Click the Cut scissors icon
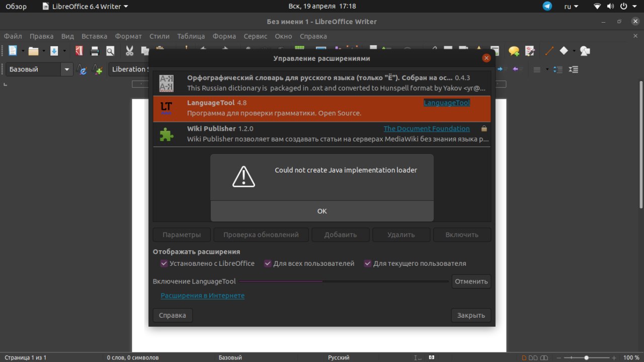Screen dimensions: 644x362 [130, 51]
